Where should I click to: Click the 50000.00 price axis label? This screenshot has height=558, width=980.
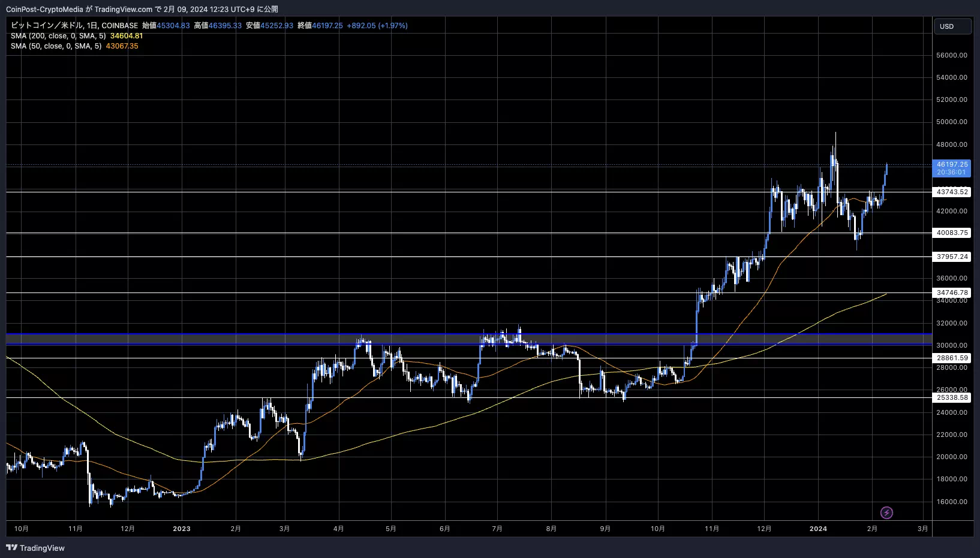952,122
